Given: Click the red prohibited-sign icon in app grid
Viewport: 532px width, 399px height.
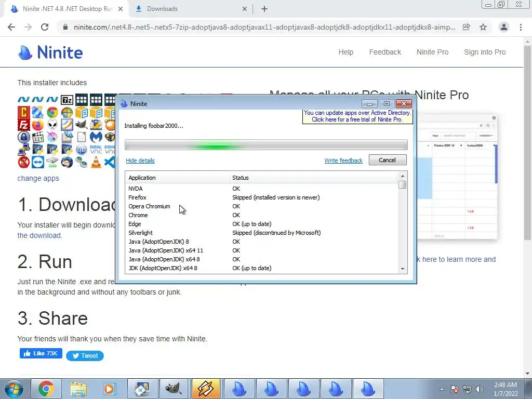Looking at the screenshot, I should click(x=24, y=162).
